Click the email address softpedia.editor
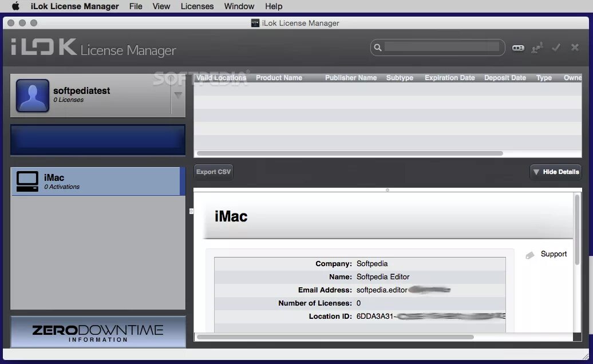The width and height of the screenshot is (593, 364). point(382,290)
